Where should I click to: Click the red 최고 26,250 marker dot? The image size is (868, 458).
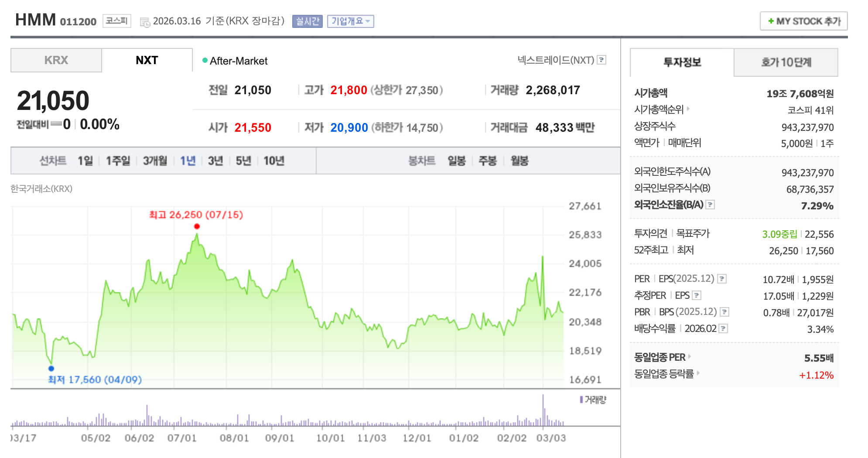click(197, 226)
